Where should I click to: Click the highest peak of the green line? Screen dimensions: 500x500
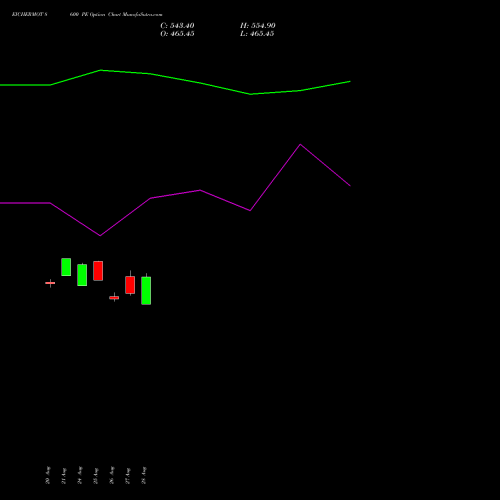click(x=101, y=70)
